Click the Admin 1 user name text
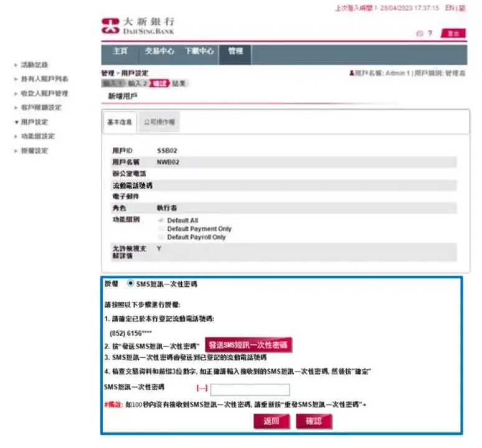This screenshot has height=448, width=482. [x=397, y=73]
